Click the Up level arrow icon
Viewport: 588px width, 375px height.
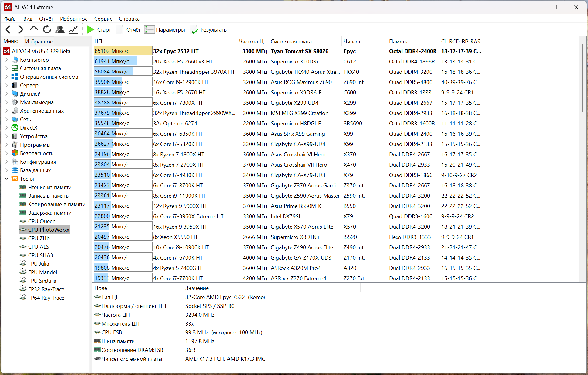click(x=34, y=29)
